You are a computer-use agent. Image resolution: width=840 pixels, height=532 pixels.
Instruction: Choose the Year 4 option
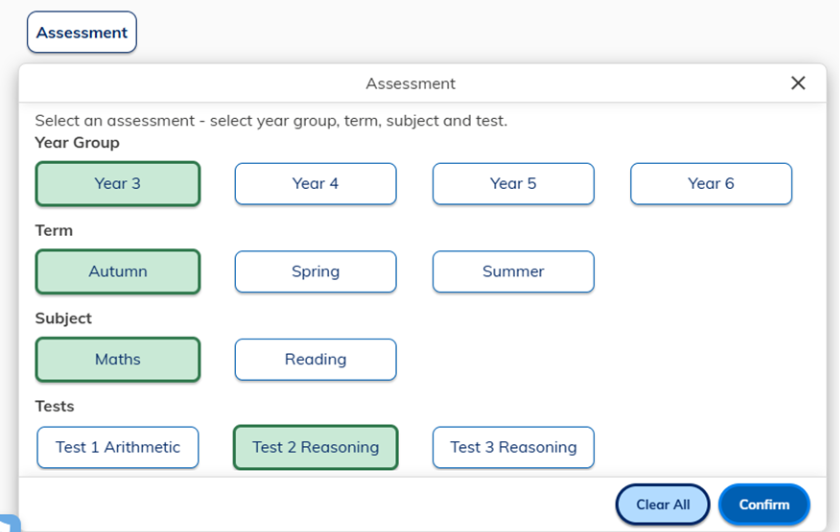(x=315, y=184)
